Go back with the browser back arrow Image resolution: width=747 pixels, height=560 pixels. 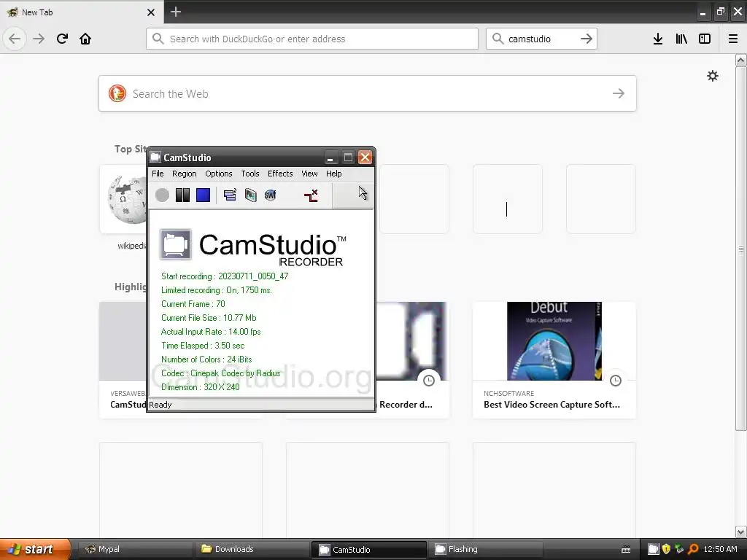pyautogui.click(x=15, y=39)
